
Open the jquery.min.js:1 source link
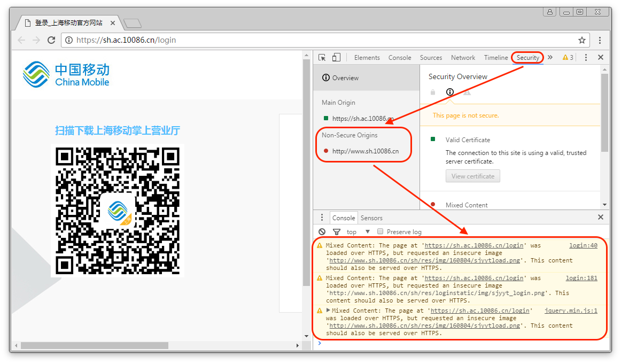(x=571, y=310)
